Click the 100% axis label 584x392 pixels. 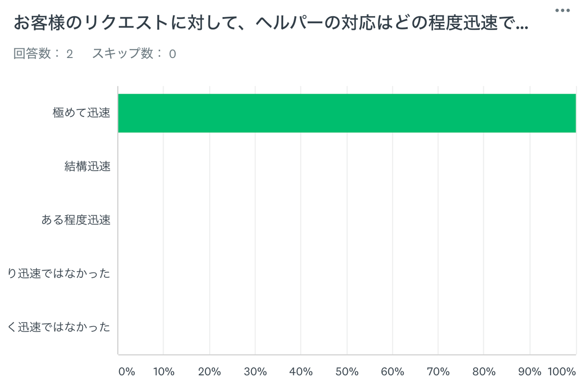tap(562, 372)
